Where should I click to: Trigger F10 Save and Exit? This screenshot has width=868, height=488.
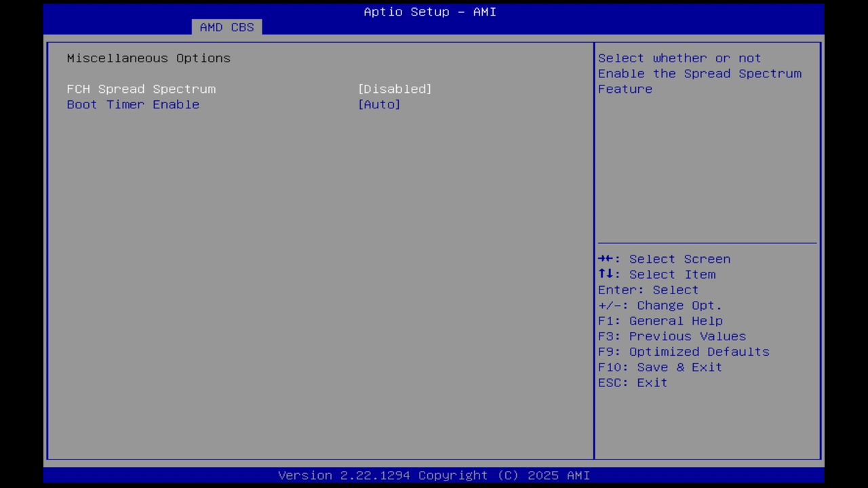(x=660, y=367)
